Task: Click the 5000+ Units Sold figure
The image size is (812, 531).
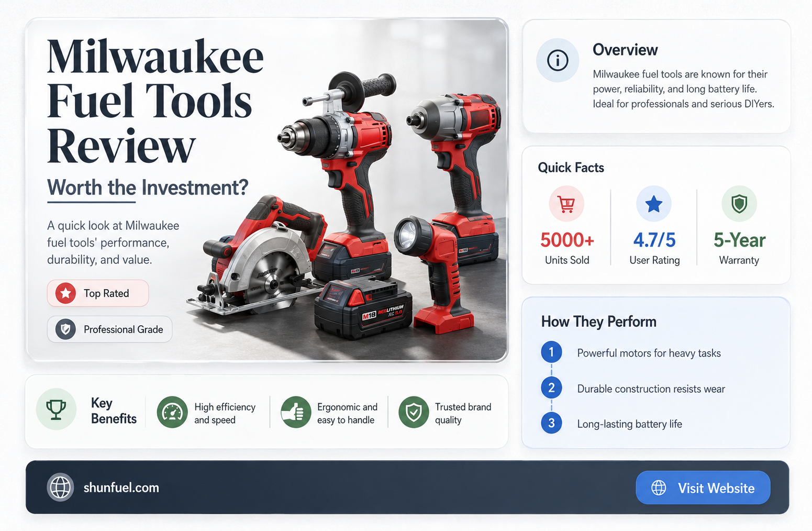Action: click(567, 240)
